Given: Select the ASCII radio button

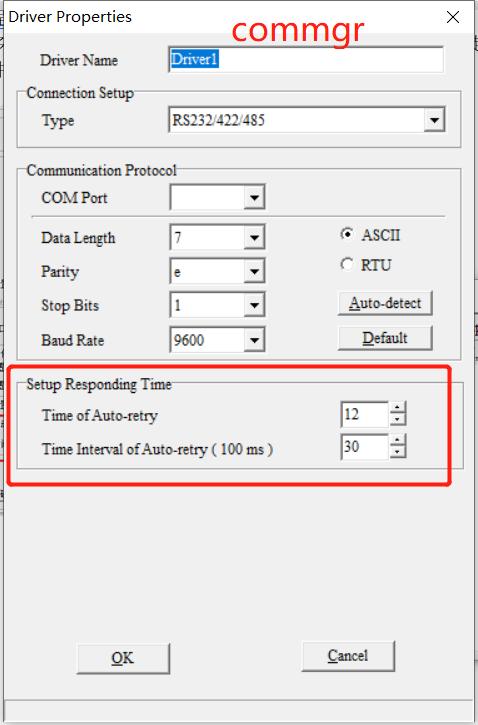Looking at the screenshot, I should coord(347,234).
